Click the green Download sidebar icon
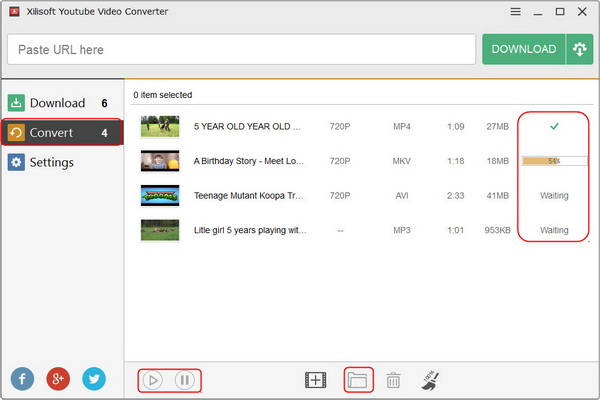Viewport: 600px width, 400px height. (x=16, y=103)
